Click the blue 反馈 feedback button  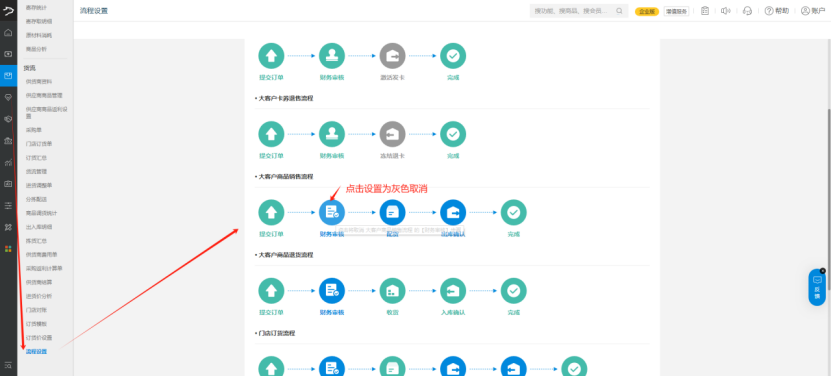pyautogui.click(x=817, y=287)
